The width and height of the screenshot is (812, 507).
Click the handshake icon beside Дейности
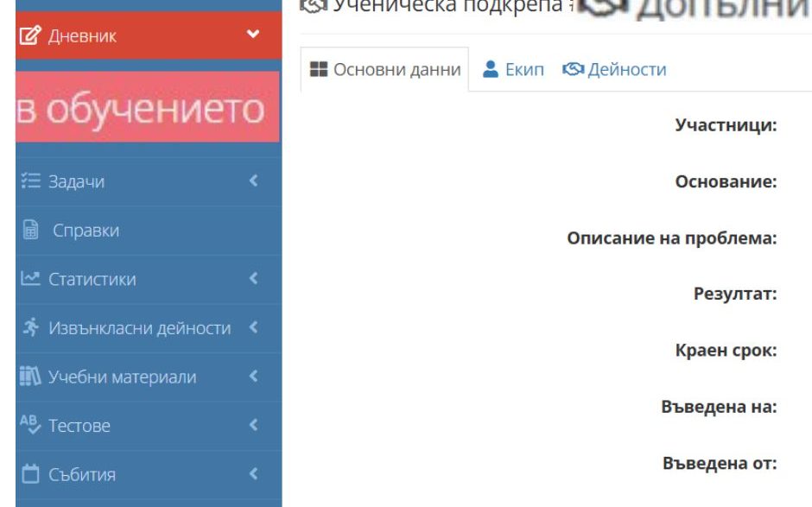pyautogui.click(x=573, y=70)
